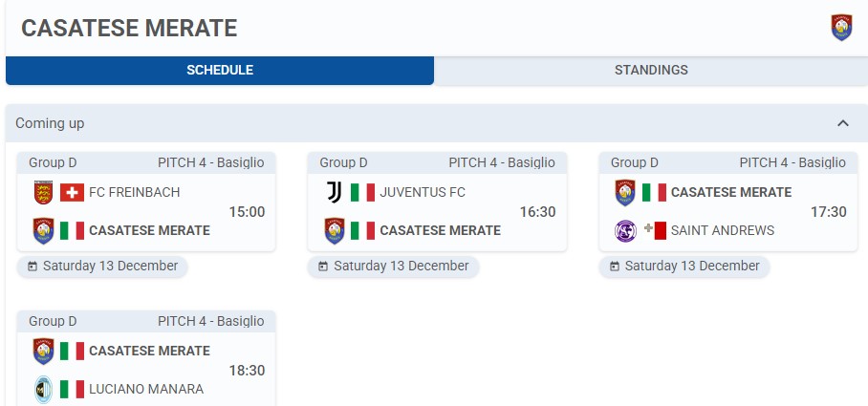The width and height of the screenshot is (868, 406).
Task: Switch to the Standings tab
Action: (x=651, y=71)
